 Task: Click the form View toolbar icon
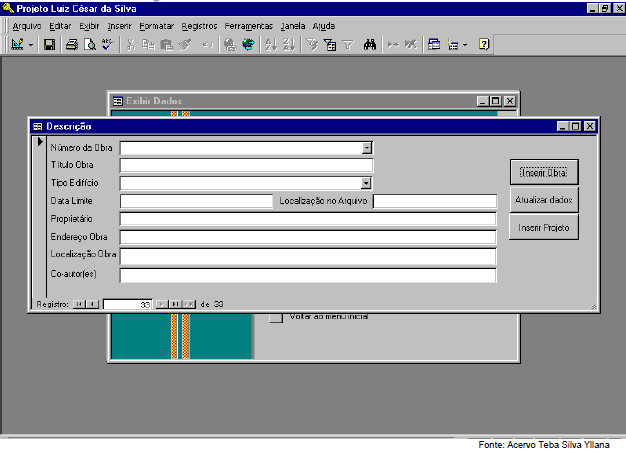[18, 44]
